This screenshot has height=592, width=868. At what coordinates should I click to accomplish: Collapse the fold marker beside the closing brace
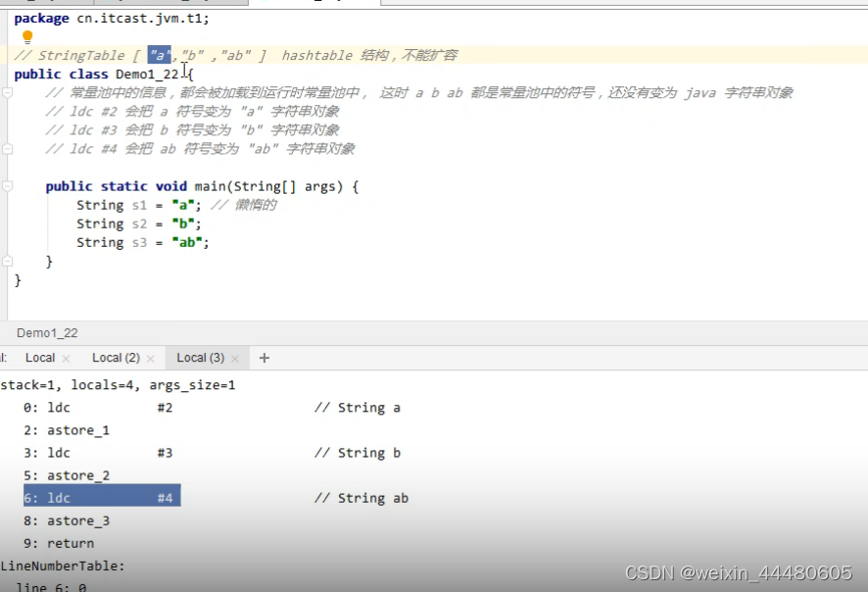pyautogui.click(x=8, y=260)
